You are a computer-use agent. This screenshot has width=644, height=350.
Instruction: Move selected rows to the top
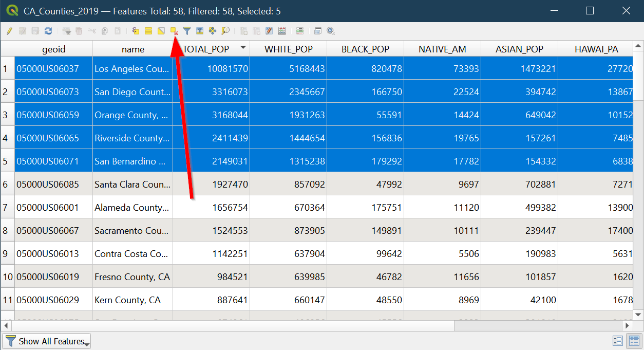[x=200, y=31]
